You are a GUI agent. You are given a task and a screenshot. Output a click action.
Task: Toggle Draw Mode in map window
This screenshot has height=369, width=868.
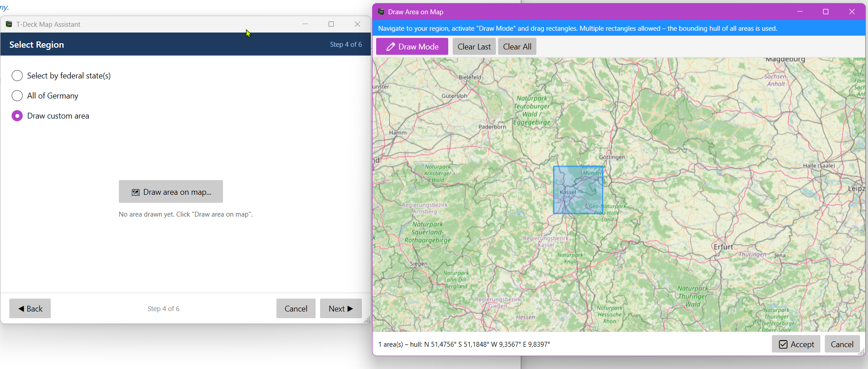[412, 47]
